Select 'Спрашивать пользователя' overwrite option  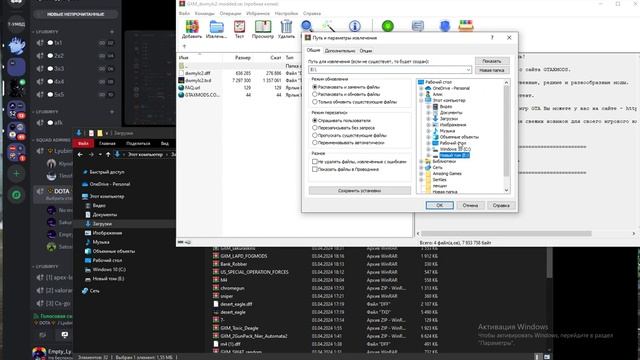click(315, 120)
